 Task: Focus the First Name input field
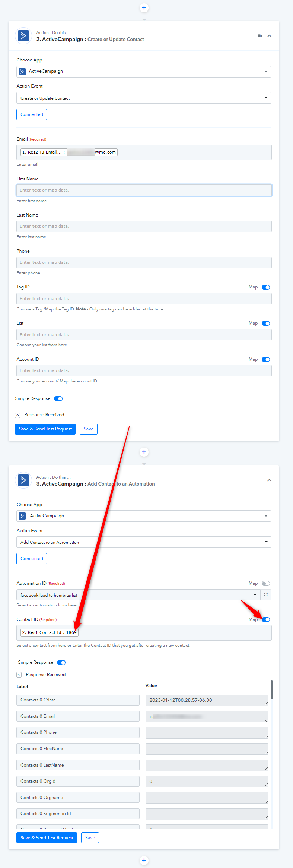[144, 190]
